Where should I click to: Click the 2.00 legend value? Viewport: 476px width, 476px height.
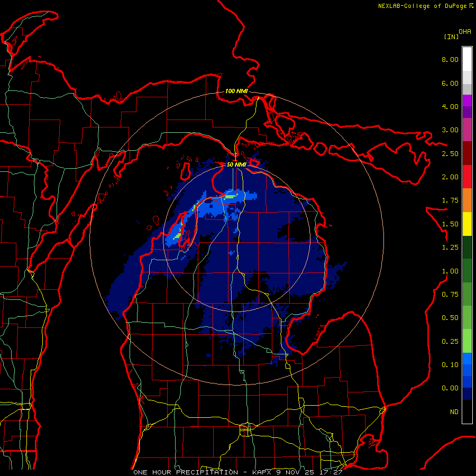450,177
